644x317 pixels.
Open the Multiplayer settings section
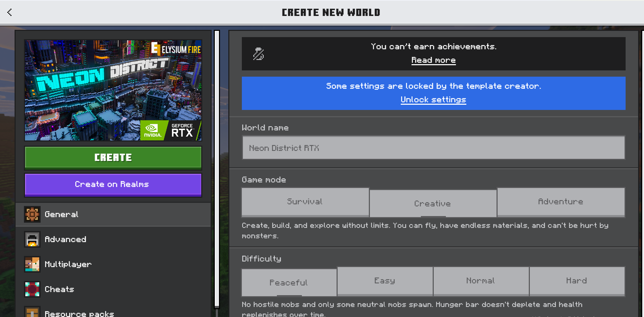[113, 264]
